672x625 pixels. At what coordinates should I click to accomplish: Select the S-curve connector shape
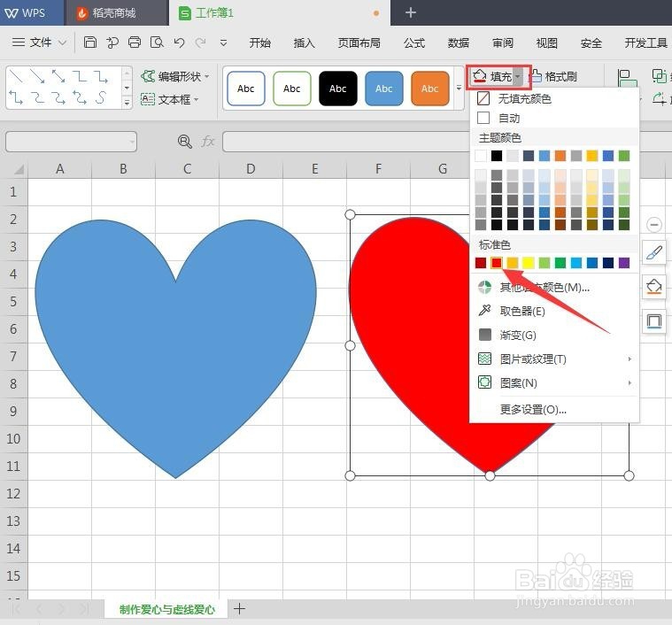(x=101, y=97)
